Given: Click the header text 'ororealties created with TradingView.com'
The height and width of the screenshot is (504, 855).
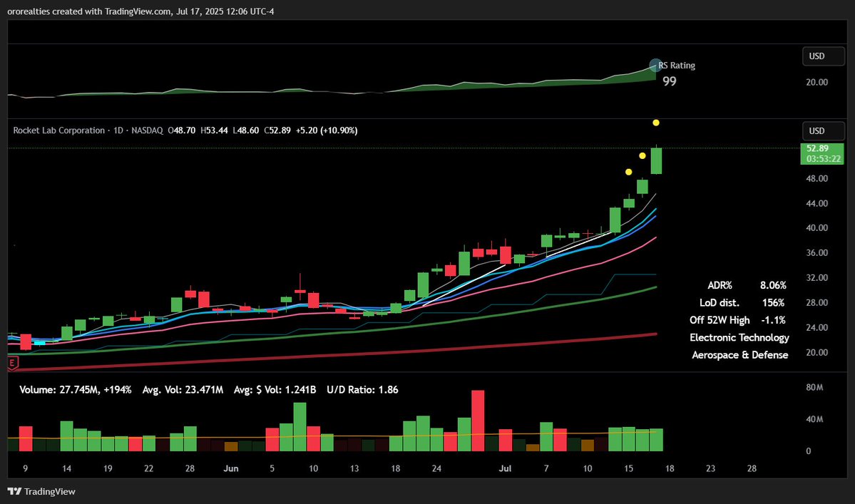Looking at the screenshot, I should (89, 11).
